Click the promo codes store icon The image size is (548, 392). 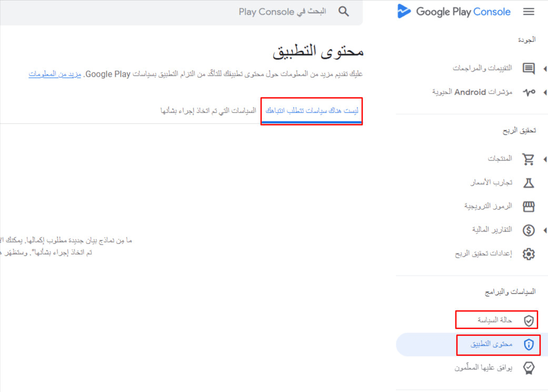(529, 206)
